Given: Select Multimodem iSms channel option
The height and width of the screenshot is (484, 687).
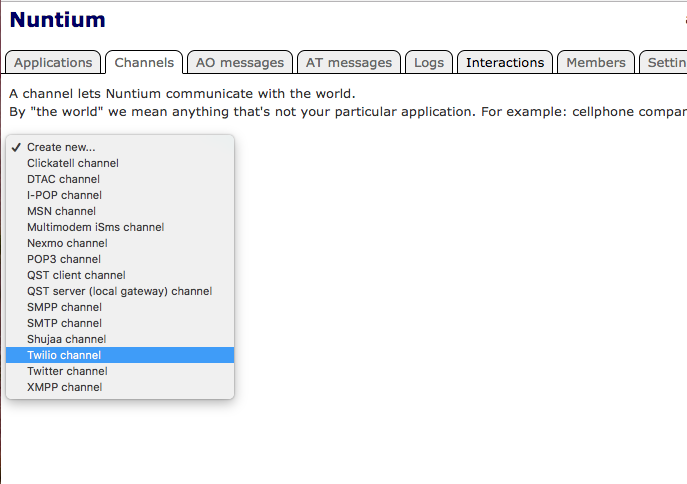Looking at the screenshot, I should 120,227.
